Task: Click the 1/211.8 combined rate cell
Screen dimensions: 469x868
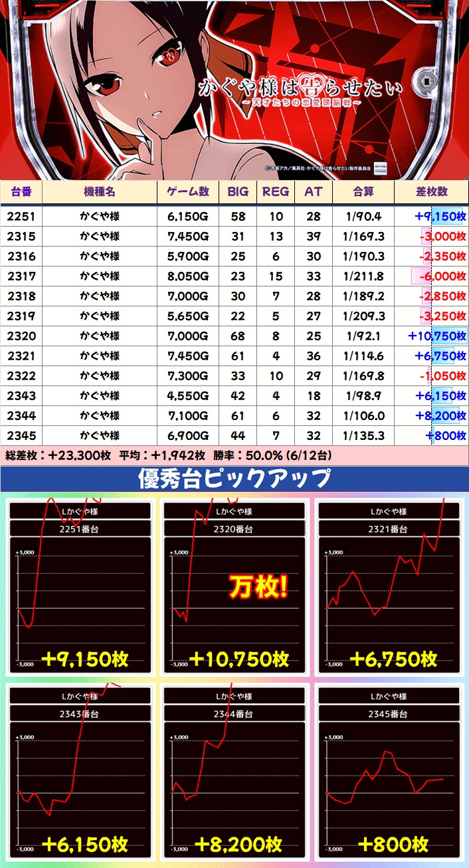Action: pyautogui.click(x=363, y=276)
